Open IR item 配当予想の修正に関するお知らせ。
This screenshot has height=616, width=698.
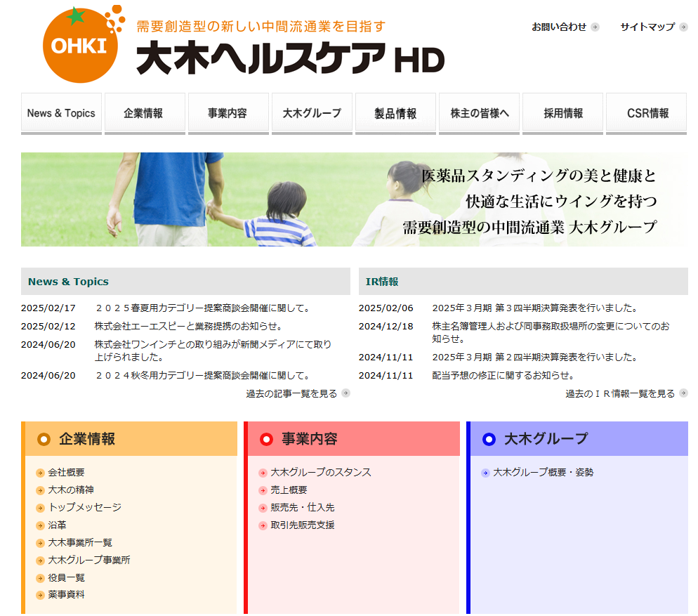503,376
